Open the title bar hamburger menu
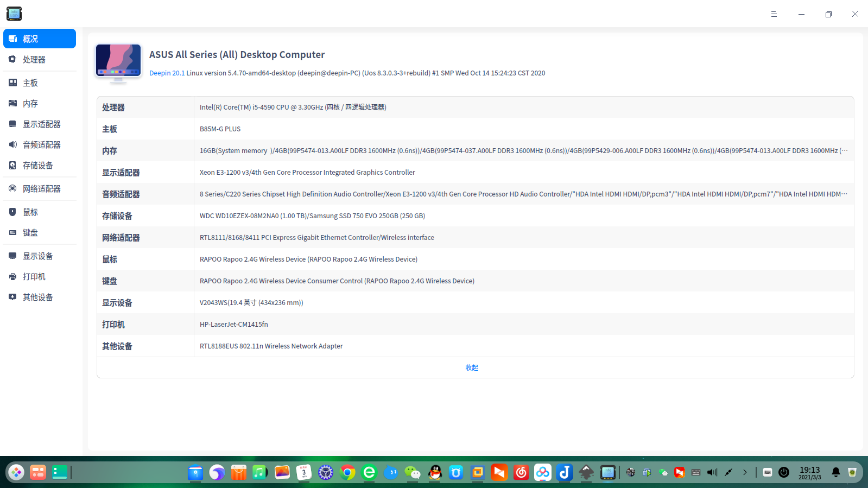 click(x=774, y=14)
